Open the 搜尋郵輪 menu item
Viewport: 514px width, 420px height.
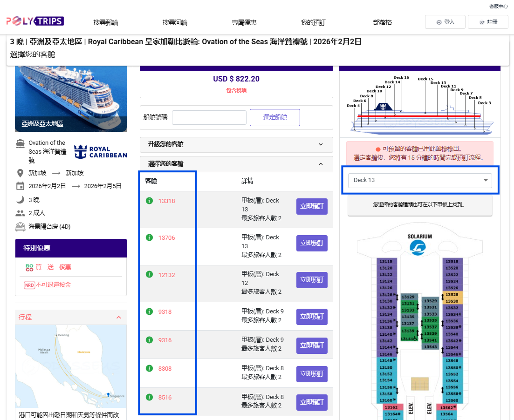click(x=106, y=22)
